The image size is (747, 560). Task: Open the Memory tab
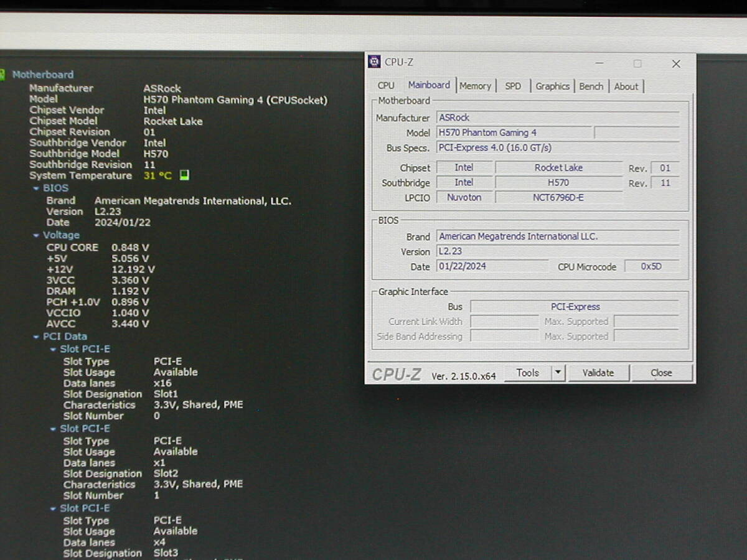pos(475,86)
